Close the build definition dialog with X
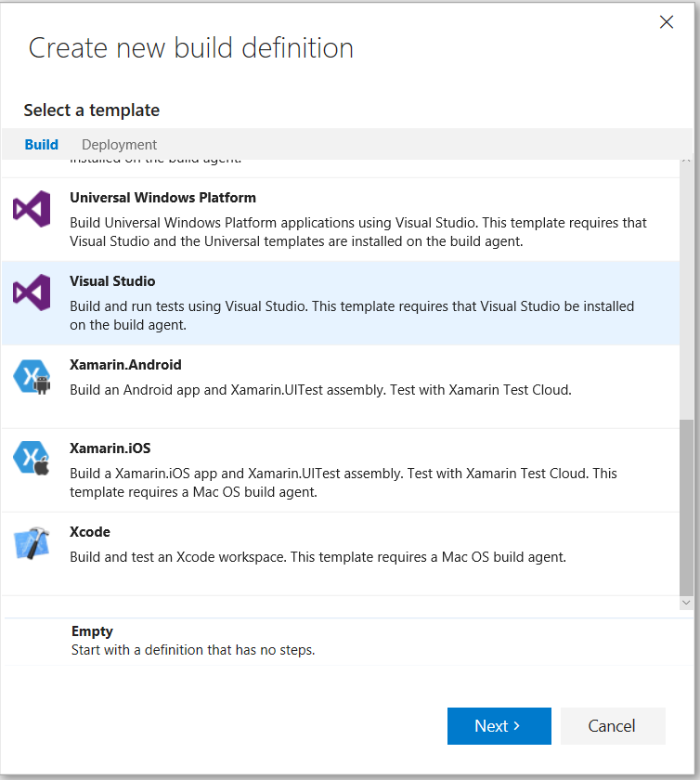Viewport: 700px width, 780px height. tap(666, 22)
